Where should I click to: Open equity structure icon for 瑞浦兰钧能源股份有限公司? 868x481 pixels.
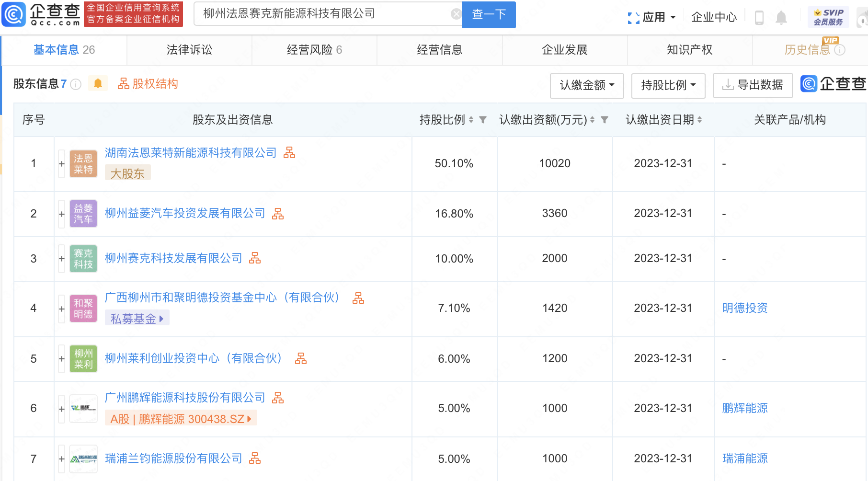coord(255,458)
